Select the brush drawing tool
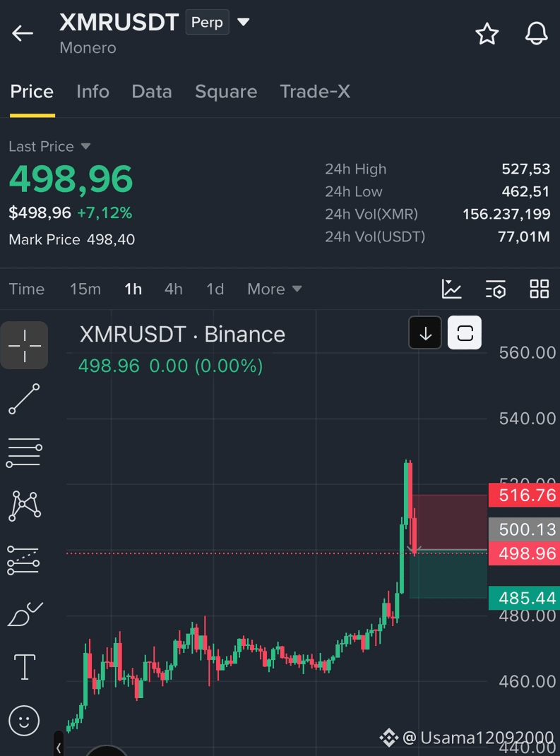This screenshot has width=560, height=756. click(25, 614)
